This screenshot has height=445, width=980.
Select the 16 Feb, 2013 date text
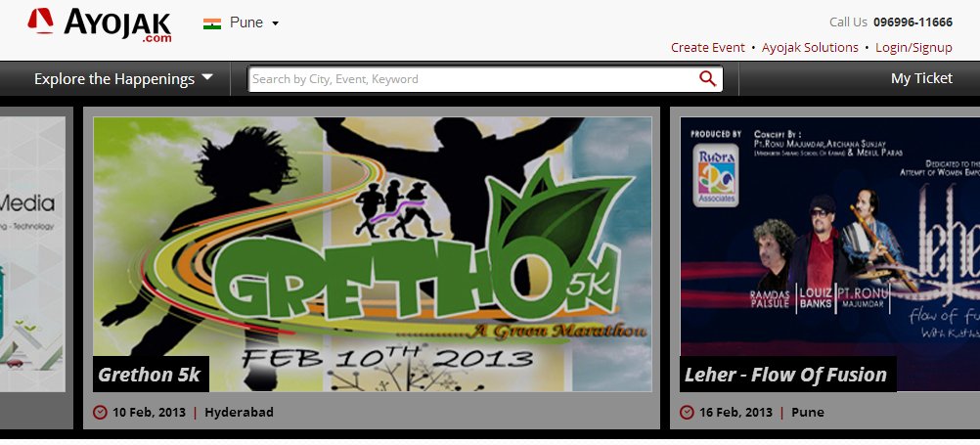[x=735, y=413]
